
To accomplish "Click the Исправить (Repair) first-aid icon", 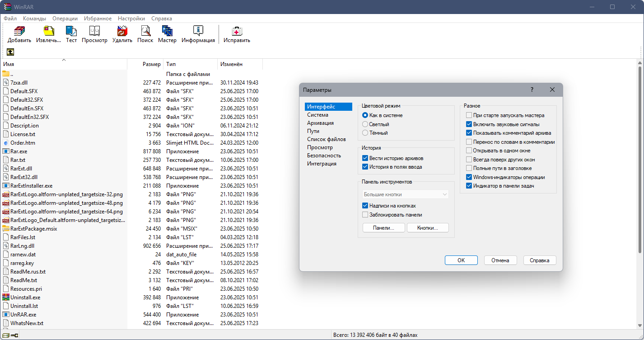I will pos(237,31).
